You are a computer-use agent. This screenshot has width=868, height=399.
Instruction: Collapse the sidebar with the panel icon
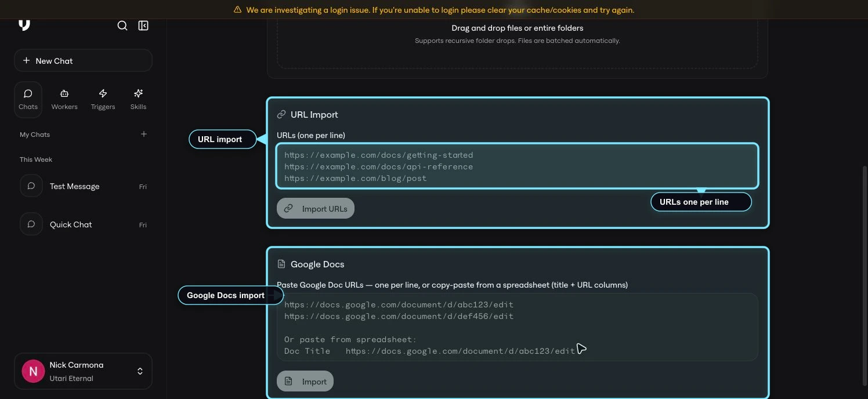143,26
